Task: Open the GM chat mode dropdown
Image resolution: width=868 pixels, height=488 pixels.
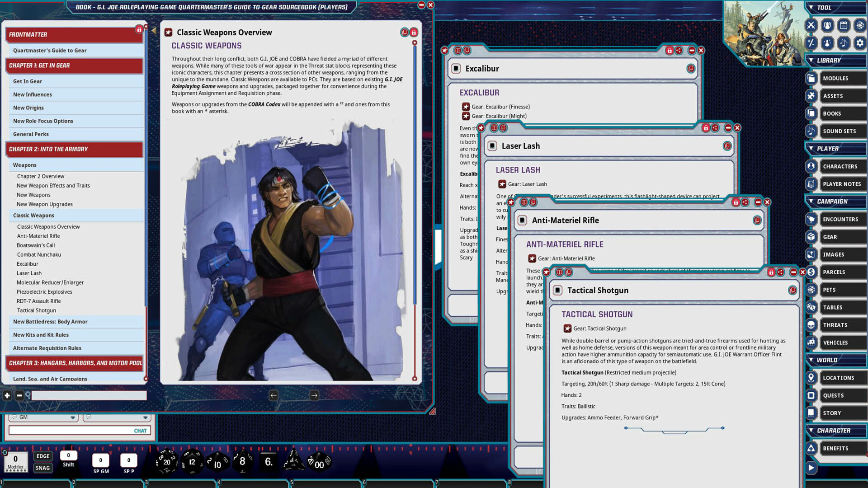Action: point(73,417)
